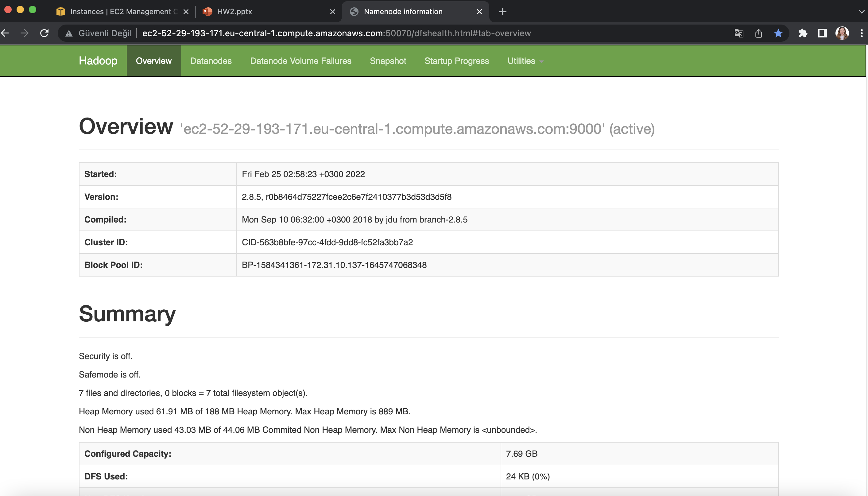Open the browser extensions puzzle icon
Viewport: 868px width, 496px height.
click(x=803, y=33)
